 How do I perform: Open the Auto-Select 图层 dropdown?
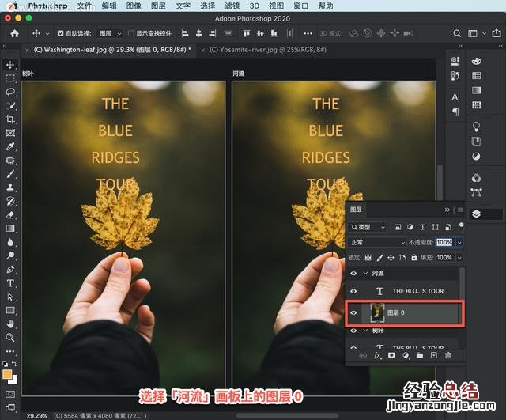[x=110, y=33]
